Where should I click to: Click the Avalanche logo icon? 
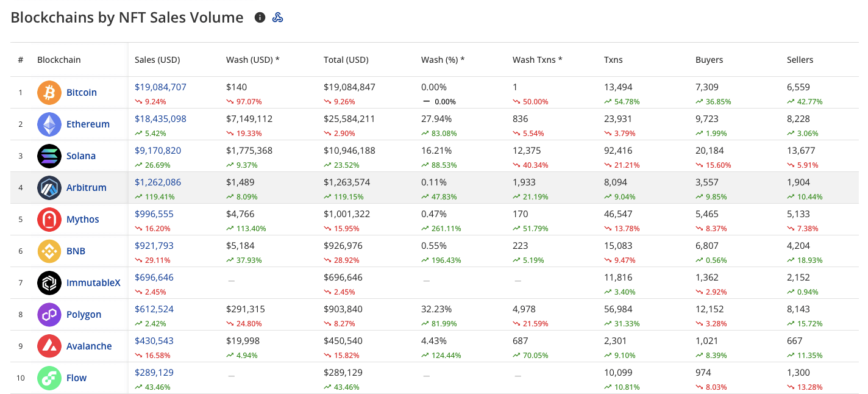click(49, 346)
